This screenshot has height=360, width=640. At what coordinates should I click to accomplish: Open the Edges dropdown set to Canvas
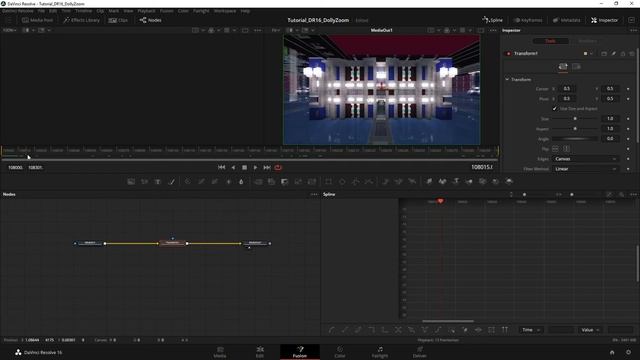(x=585, y=159)
